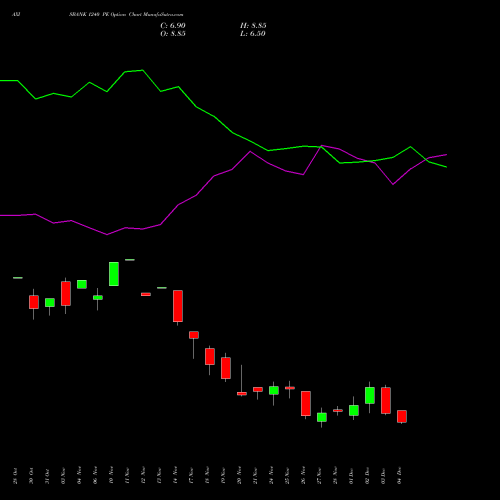This screenshot has height=500, width=500.
Task: Click the green candle for 24 Nov
Action: tap(274, 390)
